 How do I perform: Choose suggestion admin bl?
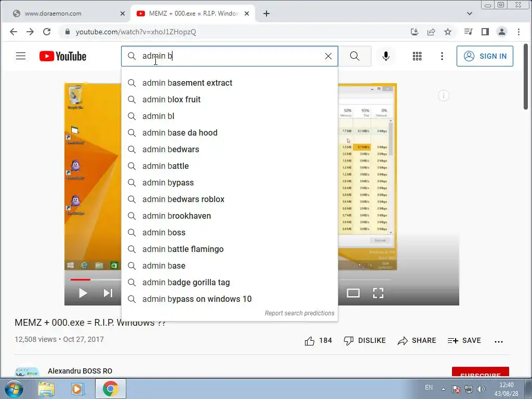click(x=229, y=116)
